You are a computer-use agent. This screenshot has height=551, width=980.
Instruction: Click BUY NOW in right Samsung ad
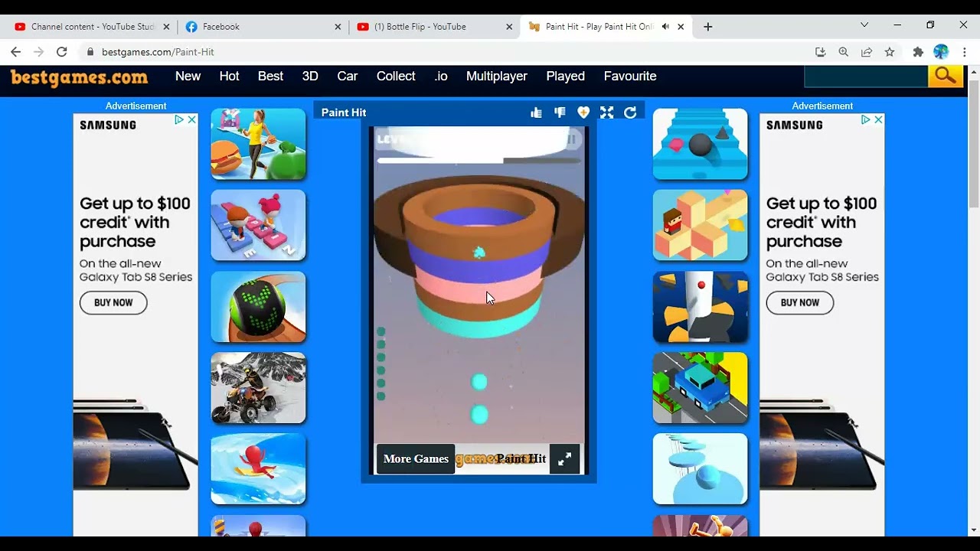(x=800, y=302)
